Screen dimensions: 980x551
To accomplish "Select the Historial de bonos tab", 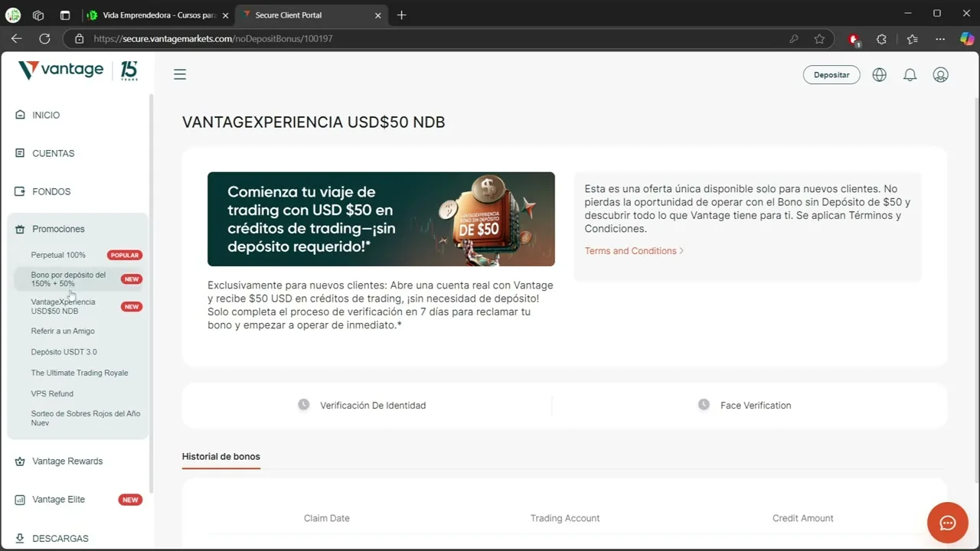I will [x=221, y=457].
